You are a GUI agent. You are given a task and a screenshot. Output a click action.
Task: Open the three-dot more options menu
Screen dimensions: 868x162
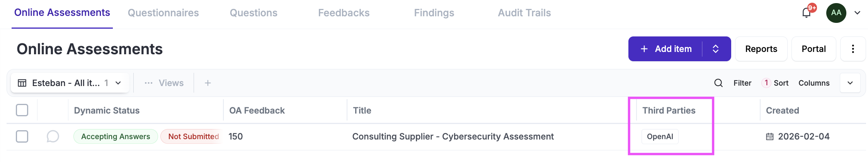tap(853, 49)
